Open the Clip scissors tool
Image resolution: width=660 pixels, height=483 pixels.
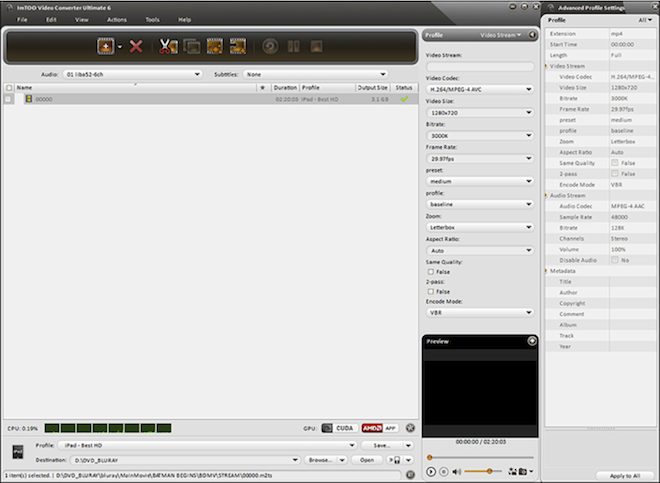coord(168,46)
